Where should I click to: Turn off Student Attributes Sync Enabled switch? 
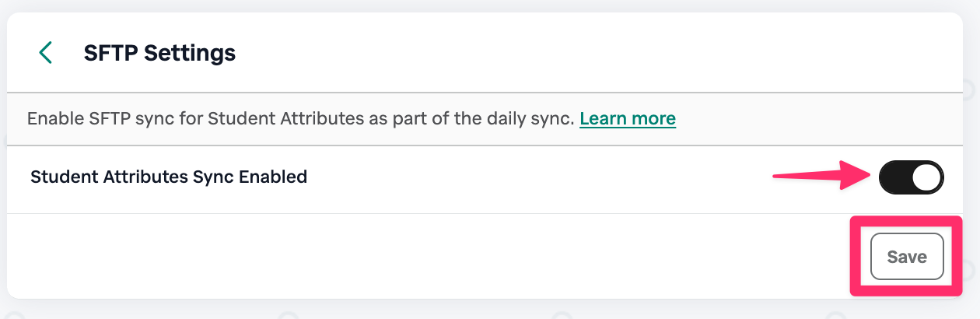pos(911,177)
